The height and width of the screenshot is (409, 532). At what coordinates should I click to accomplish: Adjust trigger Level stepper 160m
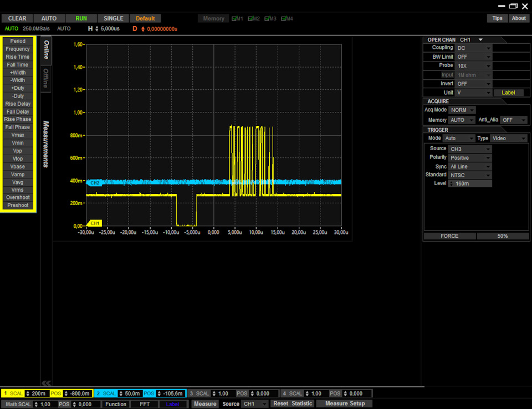(x=451, y=183)
